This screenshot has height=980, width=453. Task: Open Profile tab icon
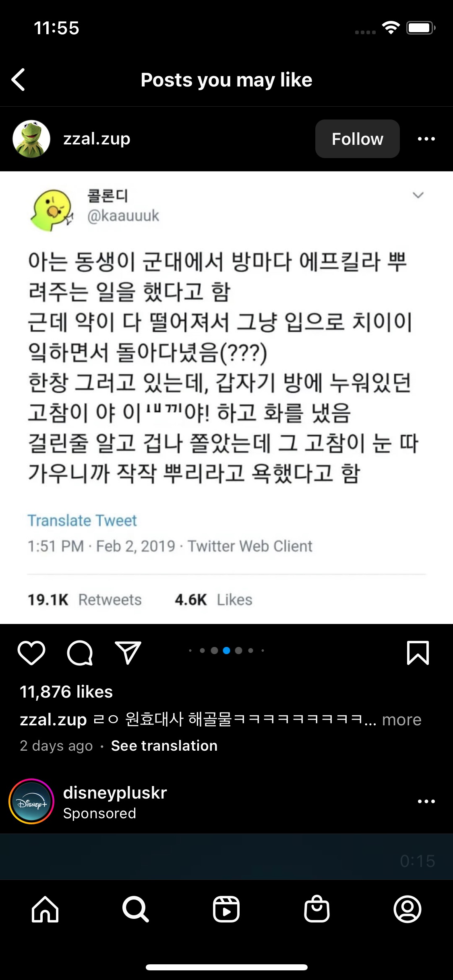click(x=407, y=909)
